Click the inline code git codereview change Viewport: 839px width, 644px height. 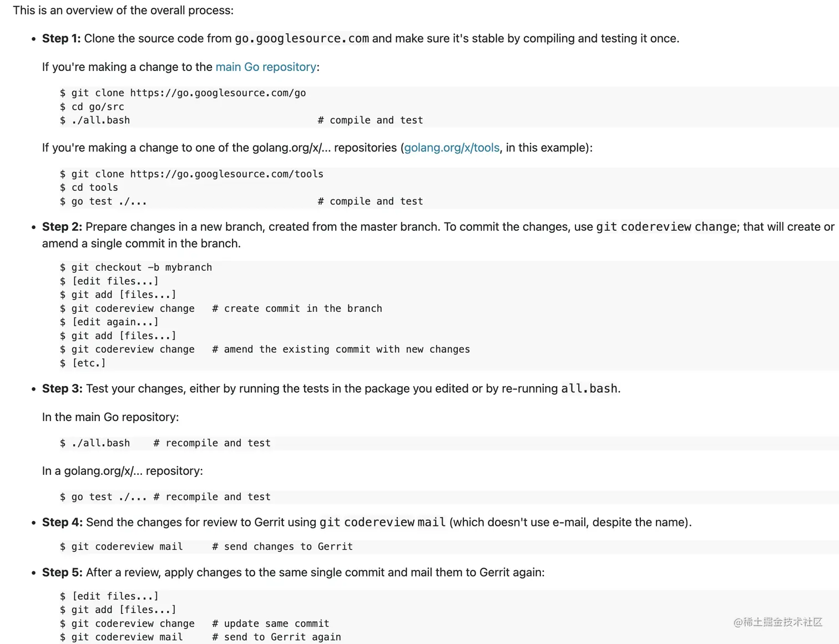(x=666, y=227)
